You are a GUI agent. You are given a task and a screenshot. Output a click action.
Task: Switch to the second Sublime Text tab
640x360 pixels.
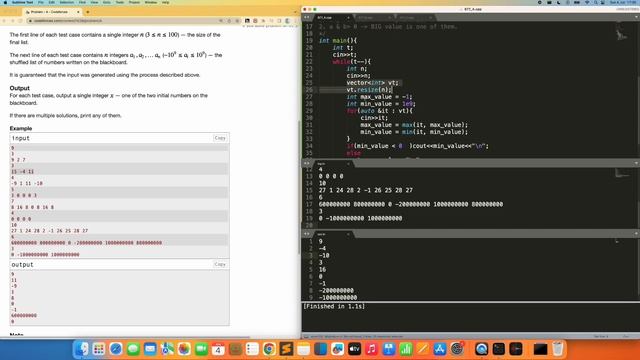pyautogui.click(x=373, y=18)
